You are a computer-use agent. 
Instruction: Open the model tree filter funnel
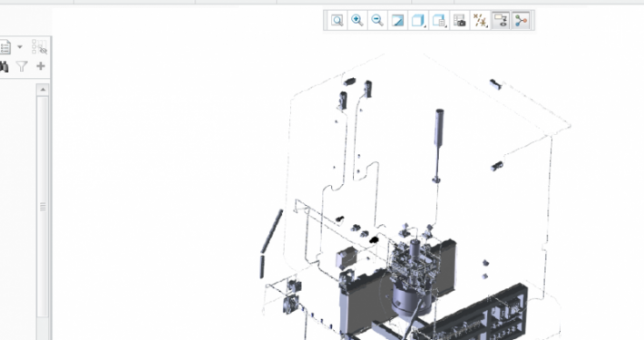coord(22,66)
